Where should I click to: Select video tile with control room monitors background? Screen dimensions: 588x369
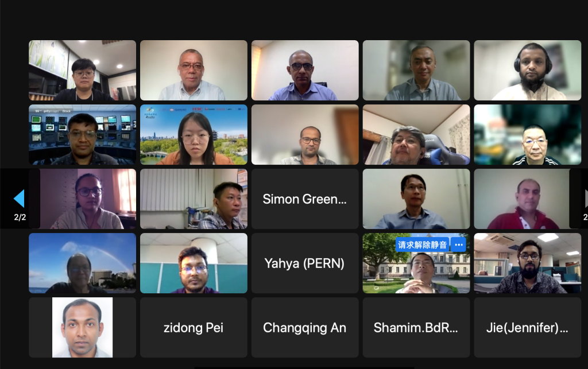pos(82,134)
